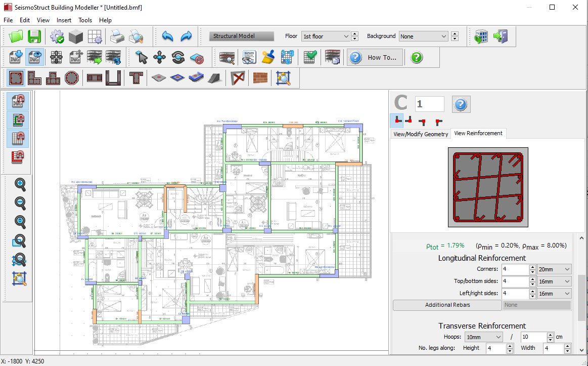Click the copy floor building icon
This screenshot has height=366, width=588.
click(x=332, y=57)
